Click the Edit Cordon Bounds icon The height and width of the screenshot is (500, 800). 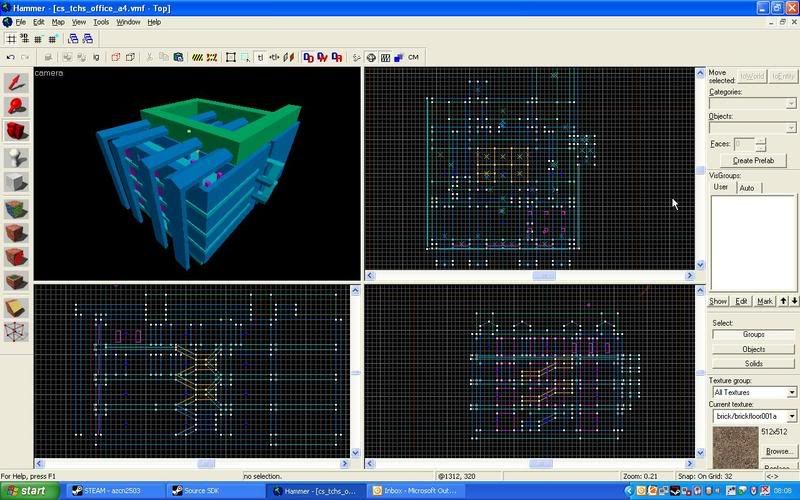212,57
